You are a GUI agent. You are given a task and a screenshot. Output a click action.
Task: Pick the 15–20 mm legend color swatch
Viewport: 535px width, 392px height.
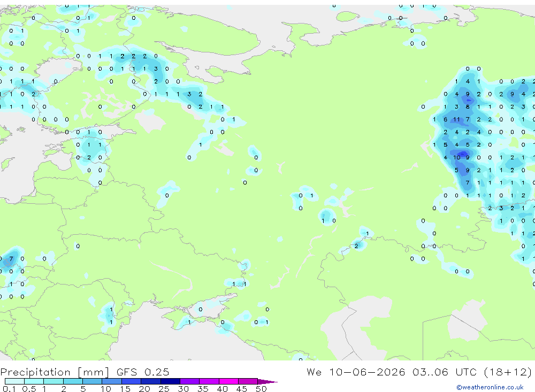(x=132, y=381)
